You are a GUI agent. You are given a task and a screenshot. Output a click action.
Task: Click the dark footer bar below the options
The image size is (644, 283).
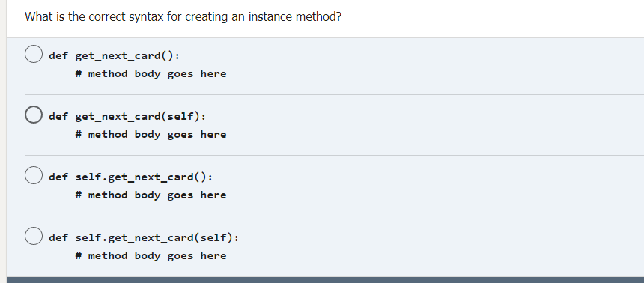click(x=325, y=280)
